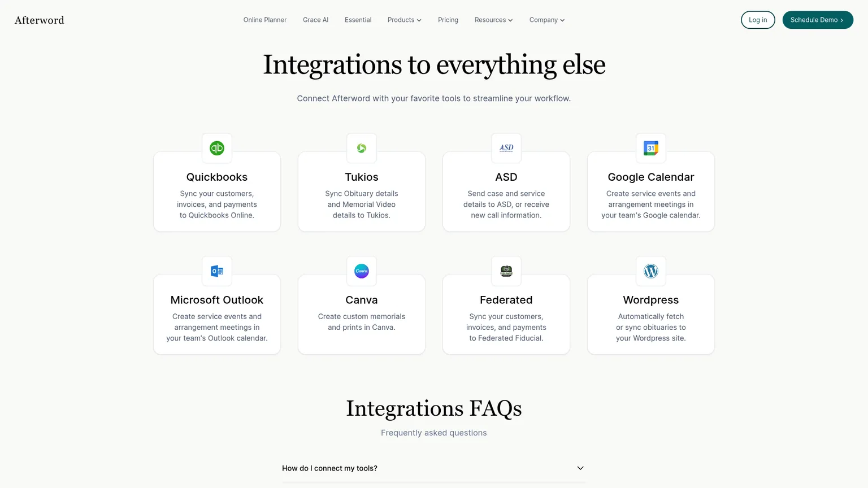Click the Microsoft Outlook icon
Viewport: 868px width, 488px height.
(217, 271)
